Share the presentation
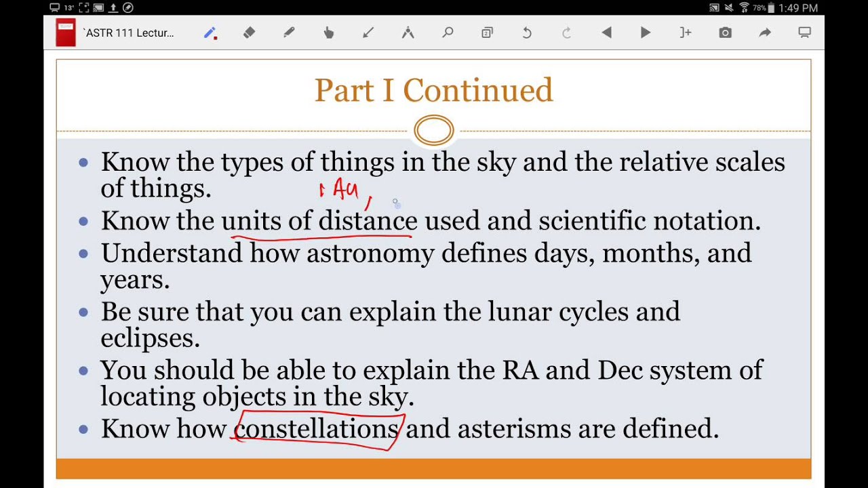 coord(765,33)
